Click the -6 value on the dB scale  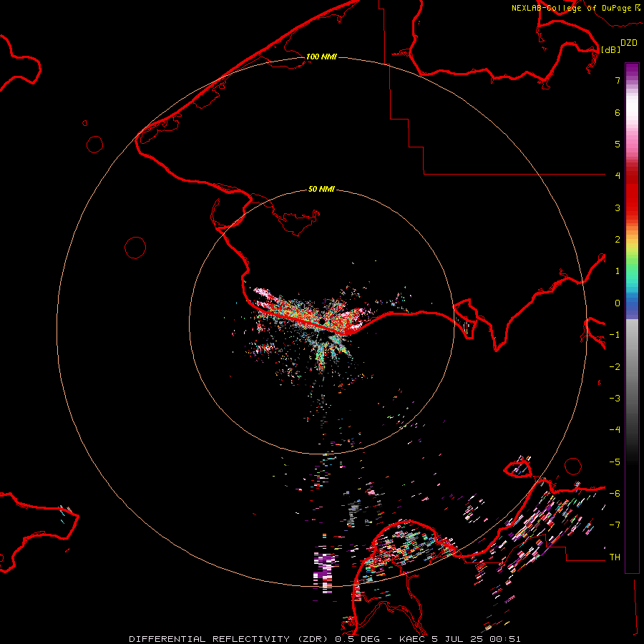point(615,494)
